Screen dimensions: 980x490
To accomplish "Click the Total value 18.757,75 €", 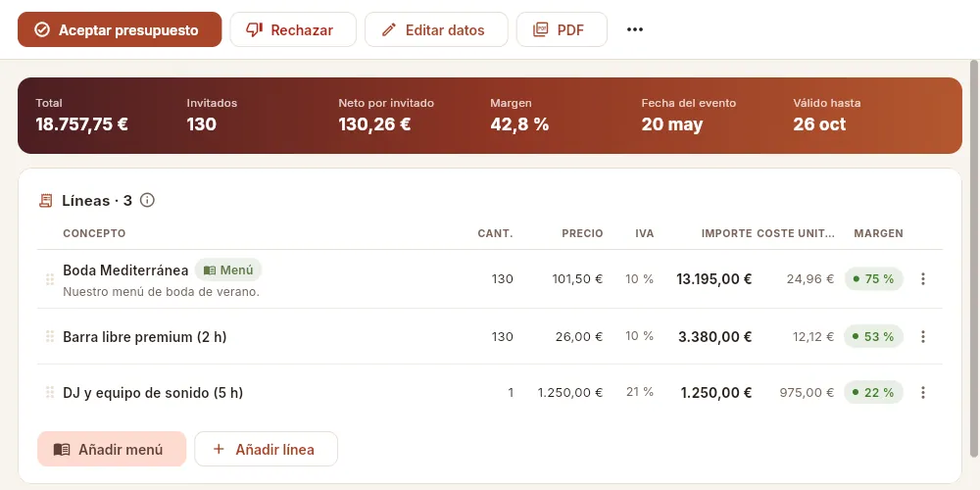I will [x=82, y=123].
